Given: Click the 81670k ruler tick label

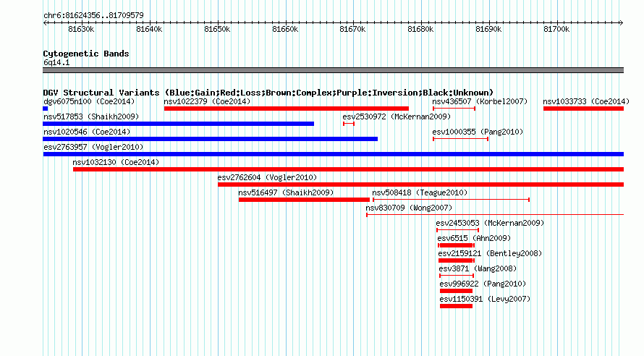Looking at the screenshot, I should pos(352,29).
